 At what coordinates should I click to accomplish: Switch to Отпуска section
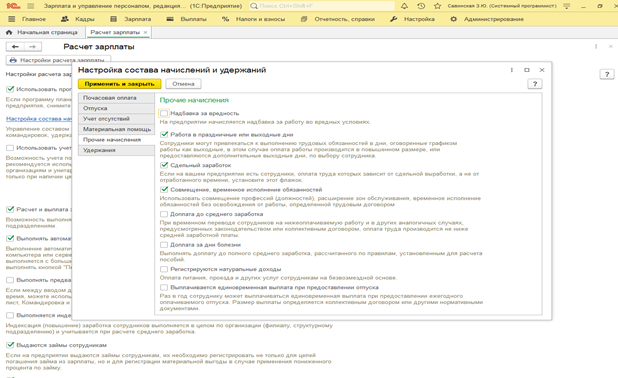(116, 108)
